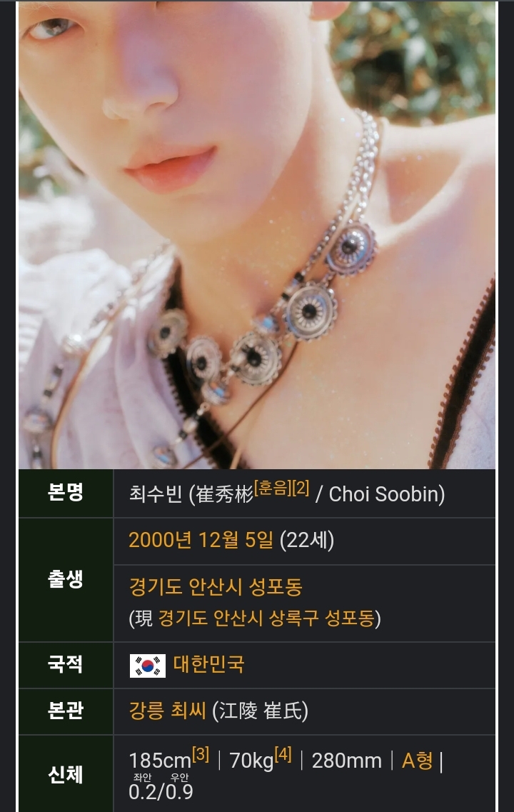Click the [훈음] footnote next to hanja name
This screenshot has height=812, width=514.
point(271,488)
